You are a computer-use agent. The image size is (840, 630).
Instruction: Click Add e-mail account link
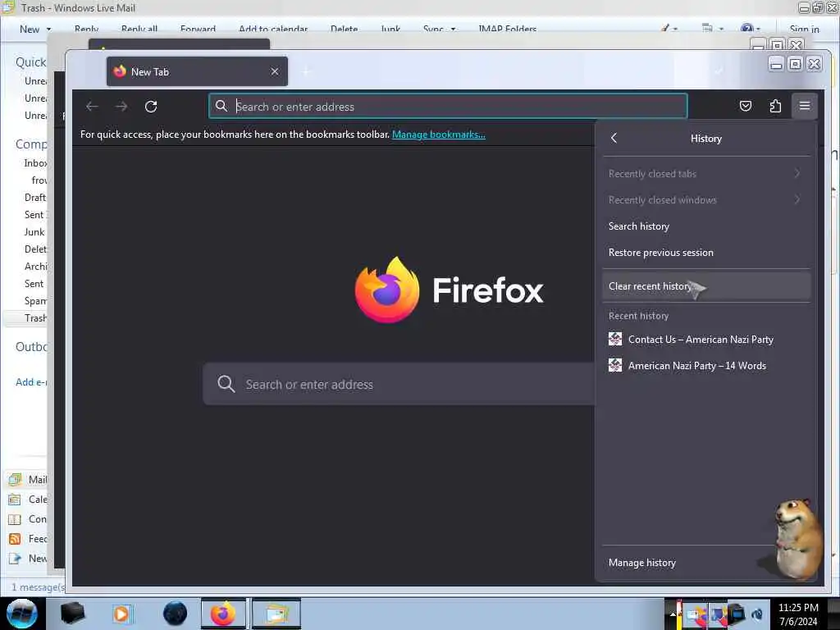click(x=31, y=382)
